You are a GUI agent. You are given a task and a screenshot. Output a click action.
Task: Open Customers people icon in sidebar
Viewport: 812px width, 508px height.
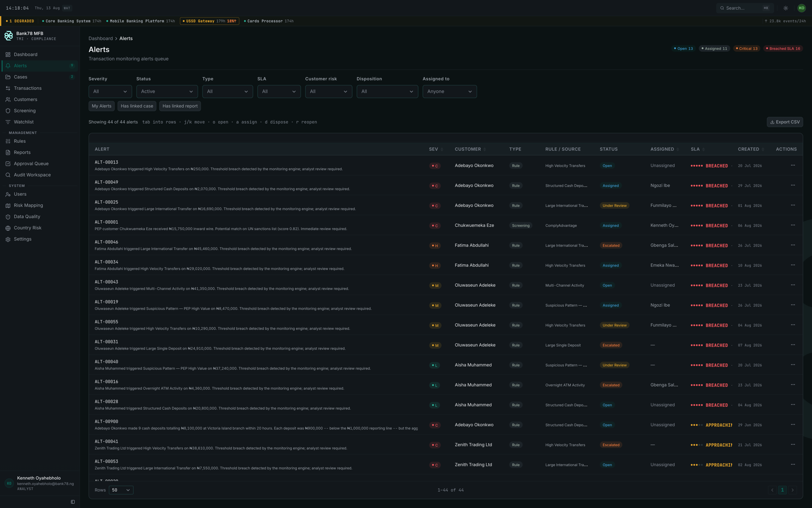8,99
